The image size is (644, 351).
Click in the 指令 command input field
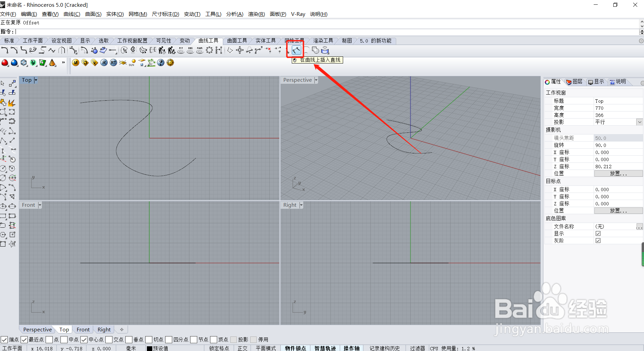click(x=327, y=31)
